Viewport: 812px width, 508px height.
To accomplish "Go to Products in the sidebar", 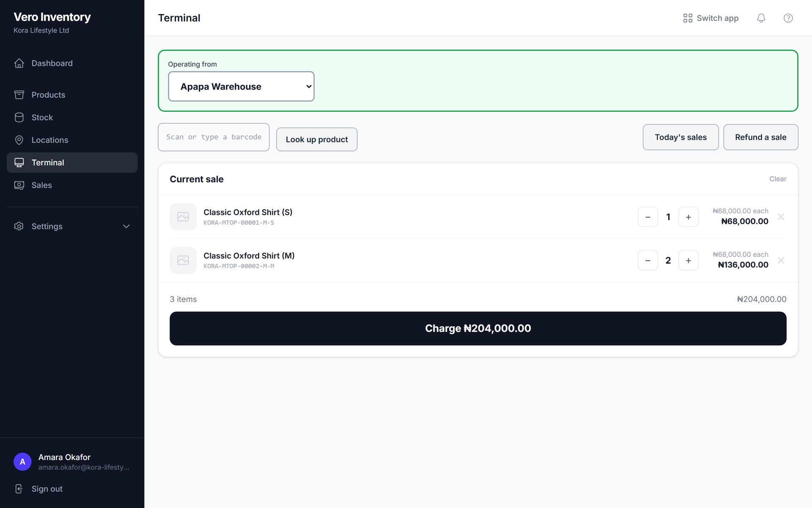I will [x=72, y=95].
